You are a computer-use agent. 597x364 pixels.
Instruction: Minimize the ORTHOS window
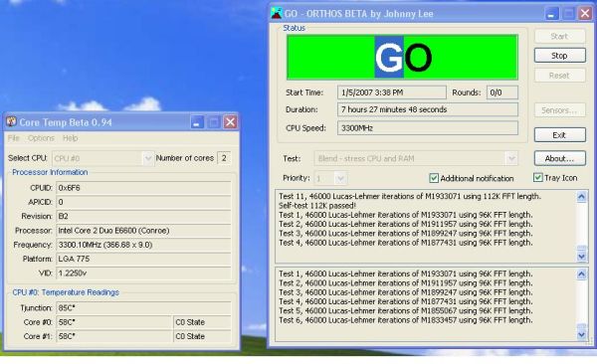[552, 14]
